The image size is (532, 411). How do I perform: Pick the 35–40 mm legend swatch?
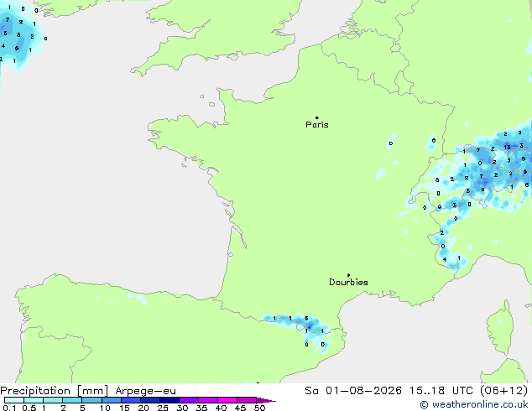[207, 400]
